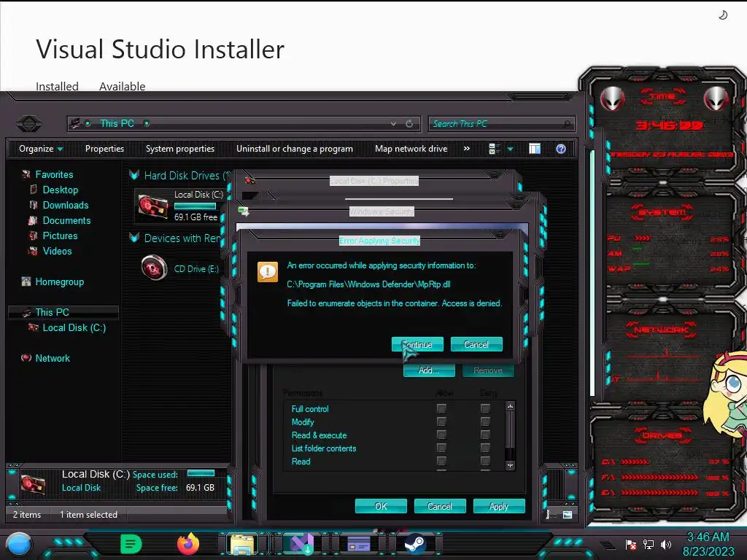Toggle Deny checkbox for Read & execute

[485, 435]
